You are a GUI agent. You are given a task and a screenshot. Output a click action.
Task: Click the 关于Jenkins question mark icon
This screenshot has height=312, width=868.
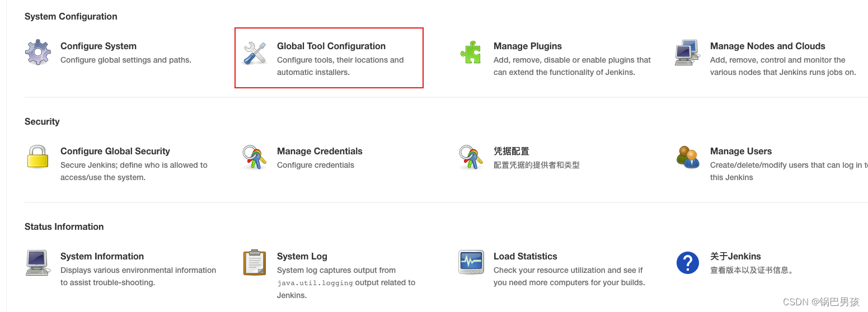[x=687, y=262]
